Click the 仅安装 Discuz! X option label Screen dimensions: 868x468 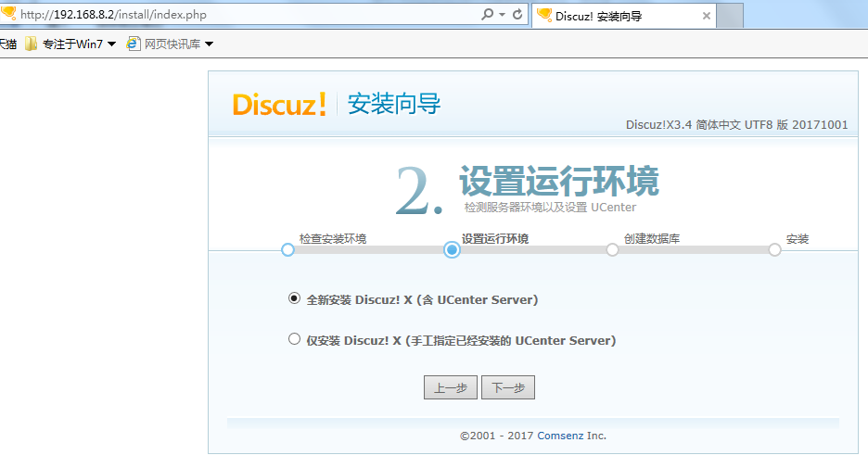(x=461, y=341)
